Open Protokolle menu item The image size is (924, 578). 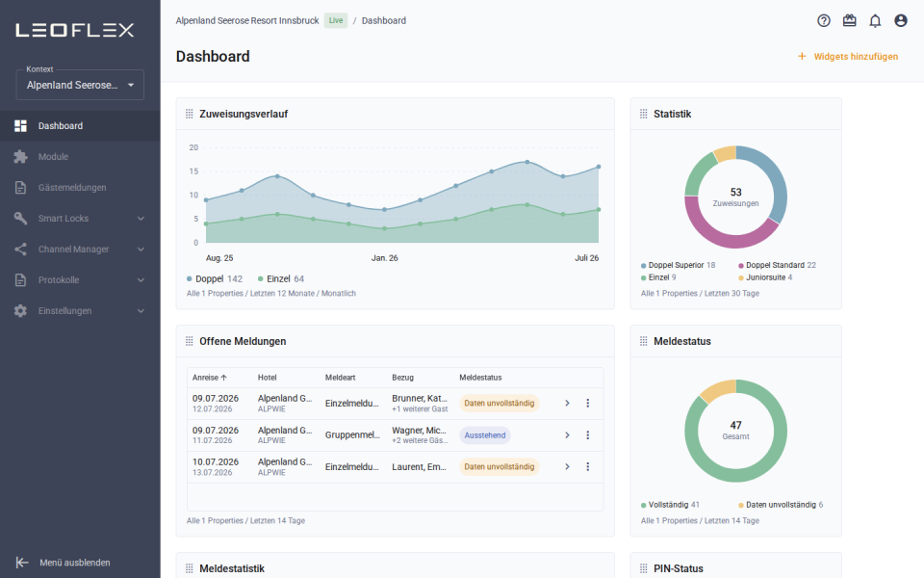click(x=80, y=280)
